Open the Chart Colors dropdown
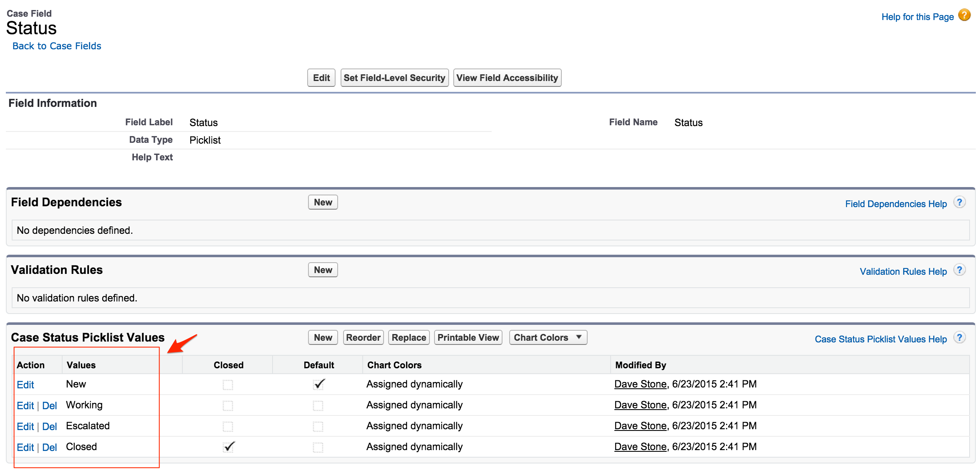Screen dimensions: 980x476 coord(548,337)
